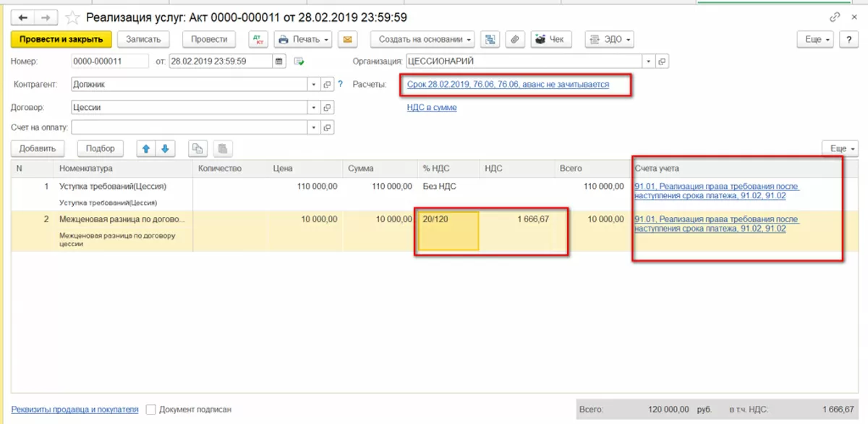Send document by email envelope icon
This screenshot has height=424, width=868.
347,39
